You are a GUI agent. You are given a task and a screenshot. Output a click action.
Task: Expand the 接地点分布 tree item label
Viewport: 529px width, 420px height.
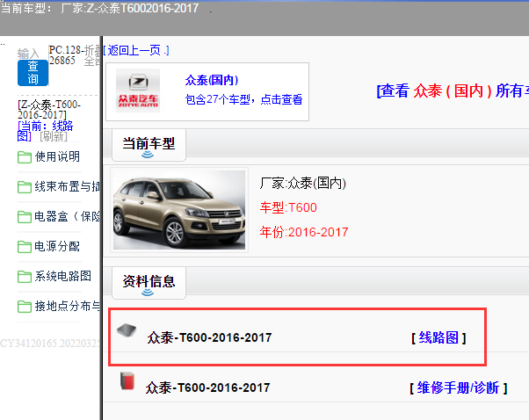pos(67,307)
